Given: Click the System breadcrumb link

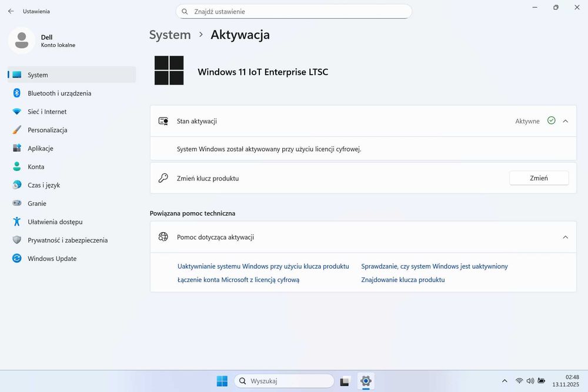Looking at the screenshot, I should pyautogui.click(x=170, y=35).
